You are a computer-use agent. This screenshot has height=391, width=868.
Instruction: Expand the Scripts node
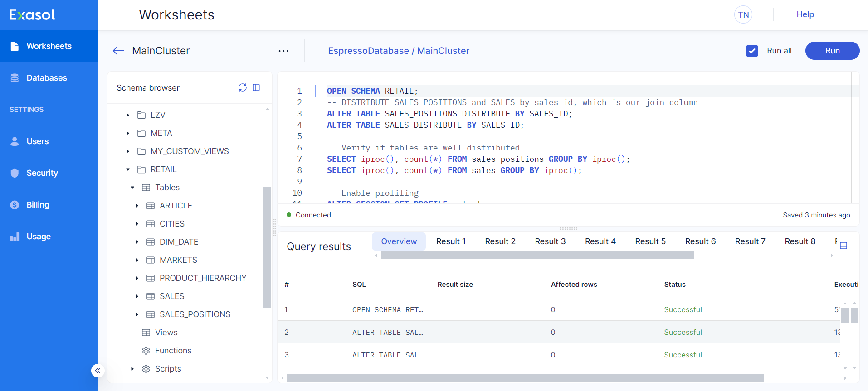132,369
